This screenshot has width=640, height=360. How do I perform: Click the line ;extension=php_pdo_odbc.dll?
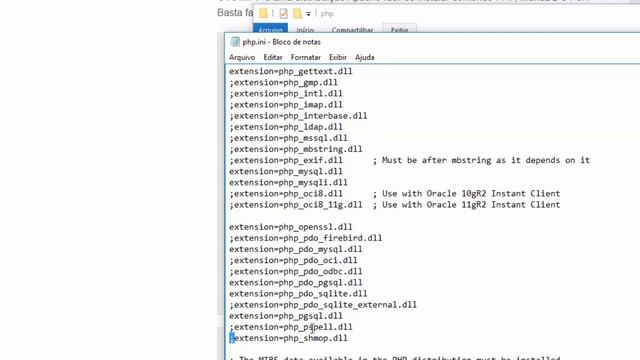[x=296, y=271]
